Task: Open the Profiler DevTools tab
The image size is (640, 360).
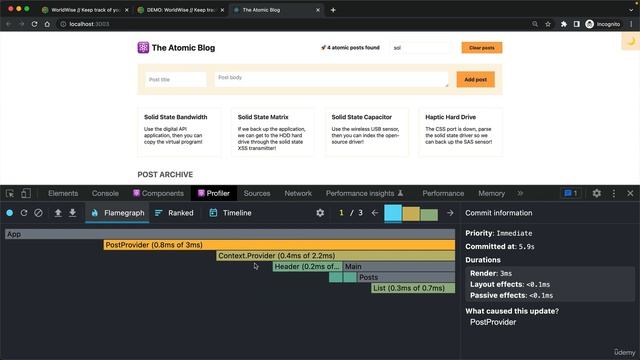Action: pos(214,193)
